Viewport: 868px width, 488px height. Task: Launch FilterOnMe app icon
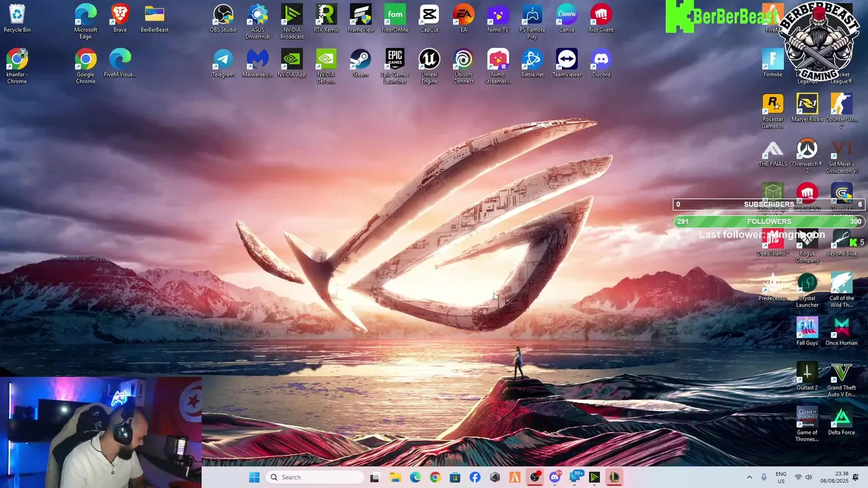point(395,18)
